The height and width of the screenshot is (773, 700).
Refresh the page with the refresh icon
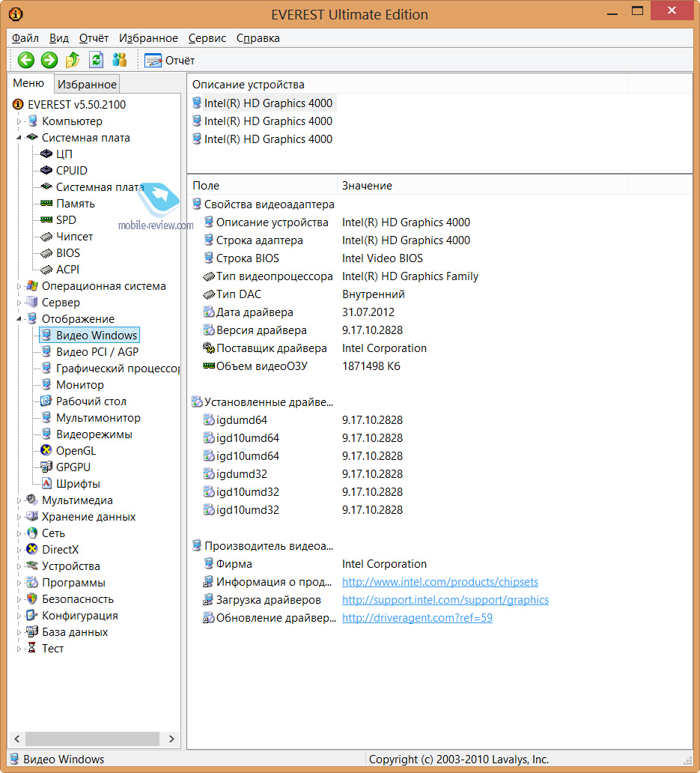[x=96, y=60]
